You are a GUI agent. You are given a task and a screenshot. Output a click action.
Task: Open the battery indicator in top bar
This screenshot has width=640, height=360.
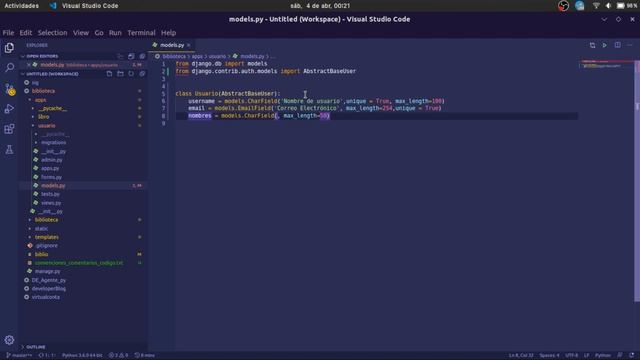coord(627,6)
